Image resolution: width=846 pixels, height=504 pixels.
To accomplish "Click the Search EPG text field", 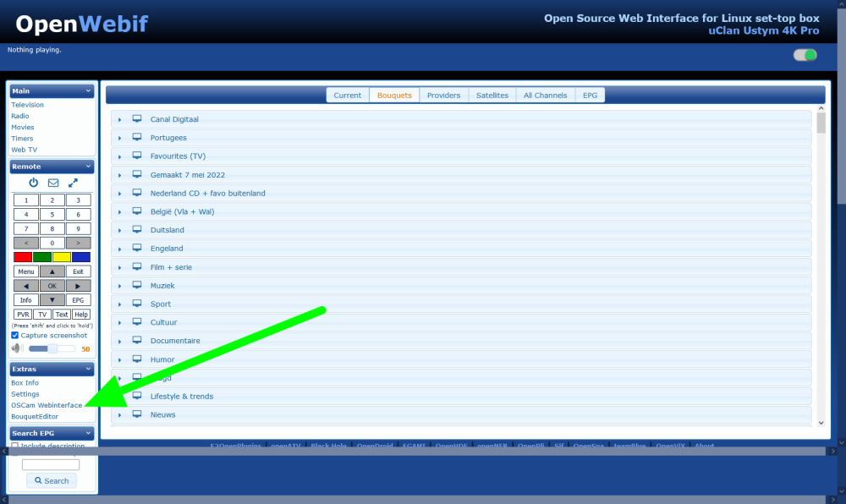I will point(51,464).
